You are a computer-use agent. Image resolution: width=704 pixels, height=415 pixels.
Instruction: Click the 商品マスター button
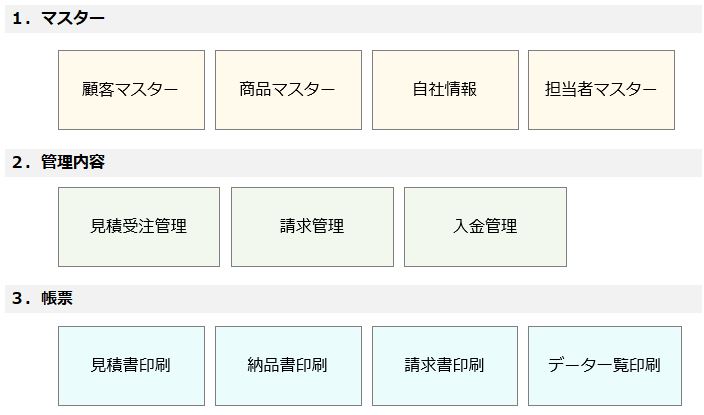[288, 90]
